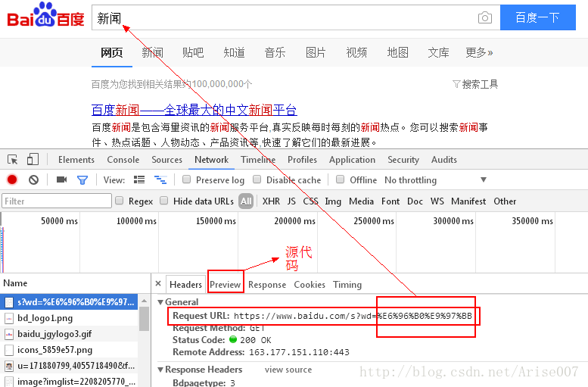Go to 地图 maps tab
Viewport: 588px width, 387px height.
click(x=397, y=52)
